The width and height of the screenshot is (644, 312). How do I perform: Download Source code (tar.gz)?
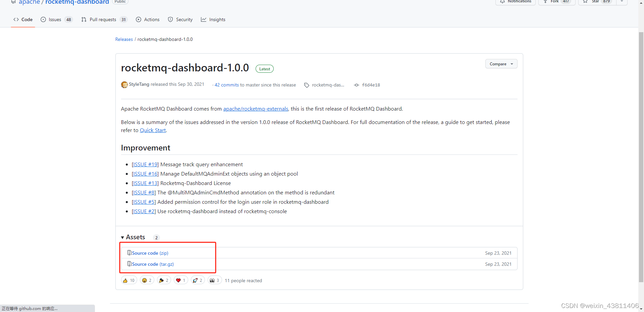(153, 264)
